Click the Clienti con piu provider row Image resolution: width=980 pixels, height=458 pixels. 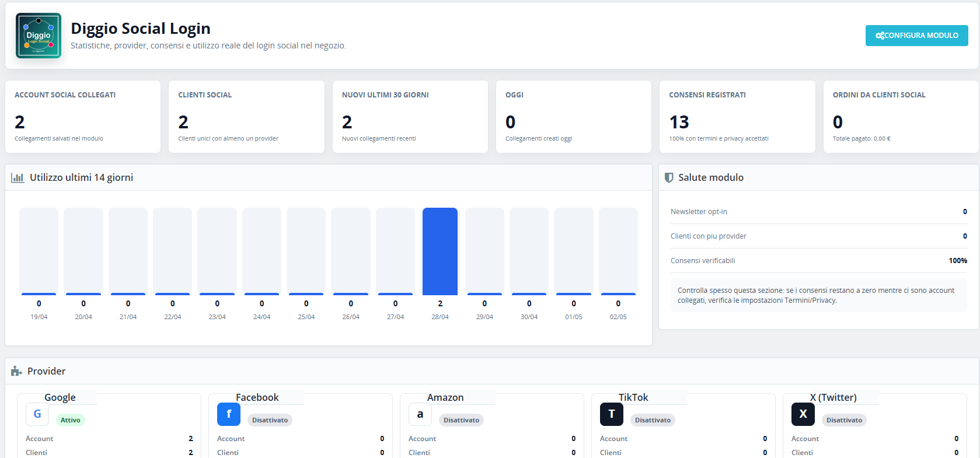(819, 236)
